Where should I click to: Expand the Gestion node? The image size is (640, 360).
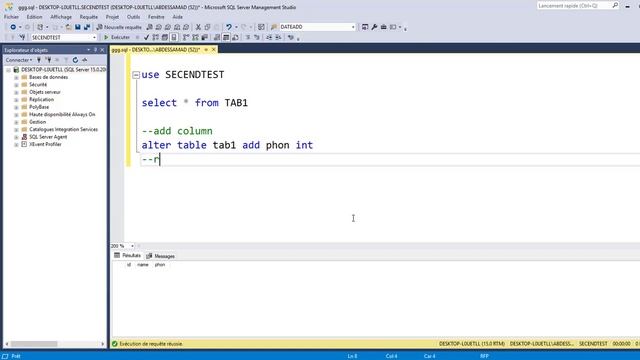coord(16,122)
